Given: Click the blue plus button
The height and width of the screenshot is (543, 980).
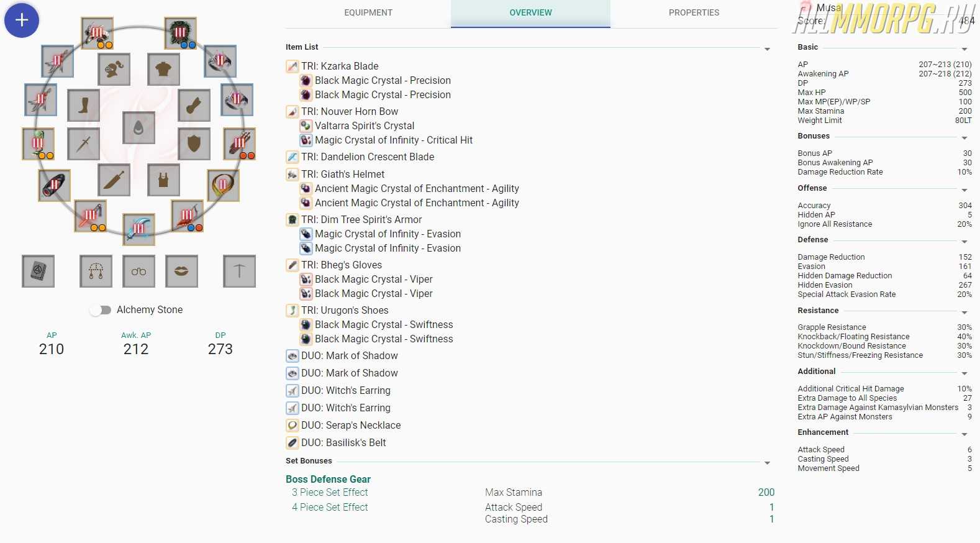Looking at the screenshot, I should click(22, 20).
